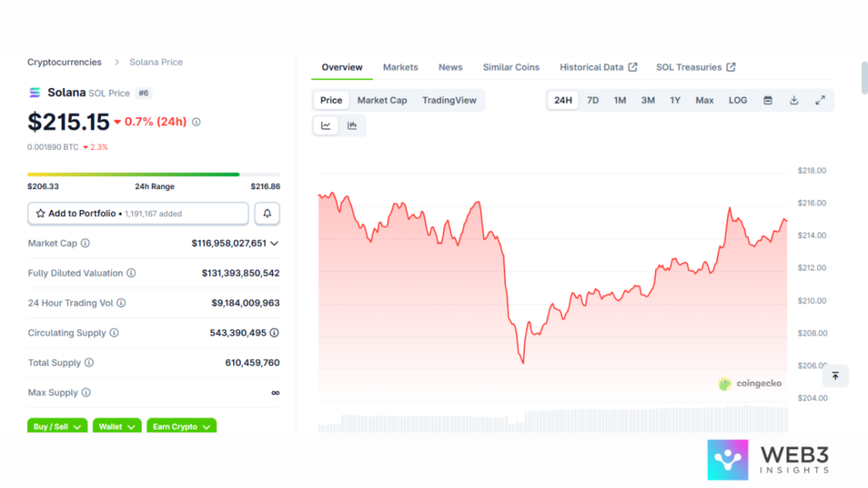Image resolution: width=868 pixels, height=488 pixels.
Task: Click the #6 rank badge
Action: pyautogui.click(x=143, y=93)
